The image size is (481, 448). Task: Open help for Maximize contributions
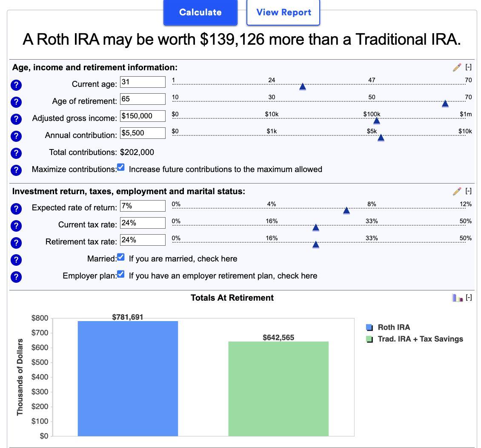tap(16, 170)
